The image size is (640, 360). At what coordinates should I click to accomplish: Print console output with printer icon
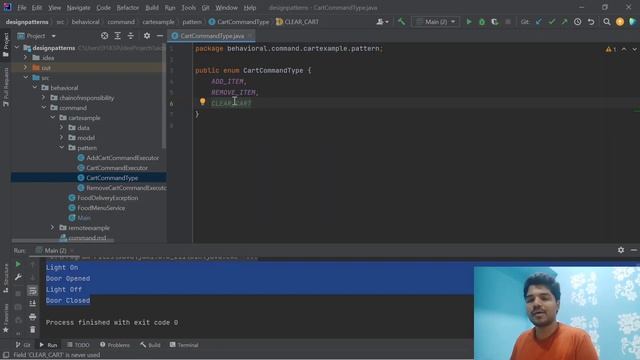33,317
